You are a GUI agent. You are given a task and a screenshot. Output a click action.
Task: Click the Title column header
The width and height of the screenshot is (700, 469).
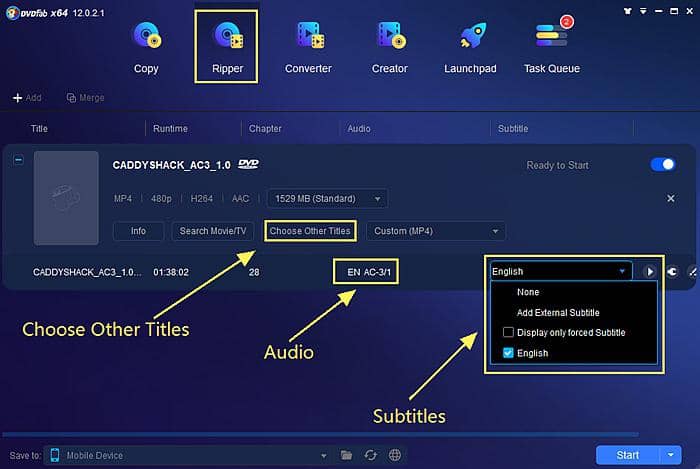[39, 129]
